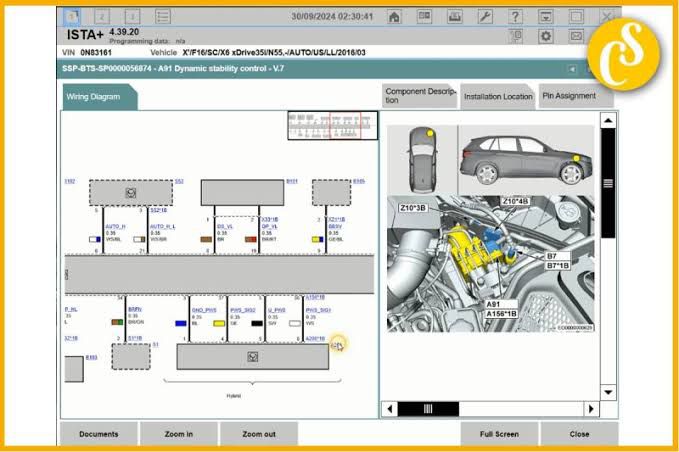Click the Z10*3B label in engine image

click(x=413, y=208)
